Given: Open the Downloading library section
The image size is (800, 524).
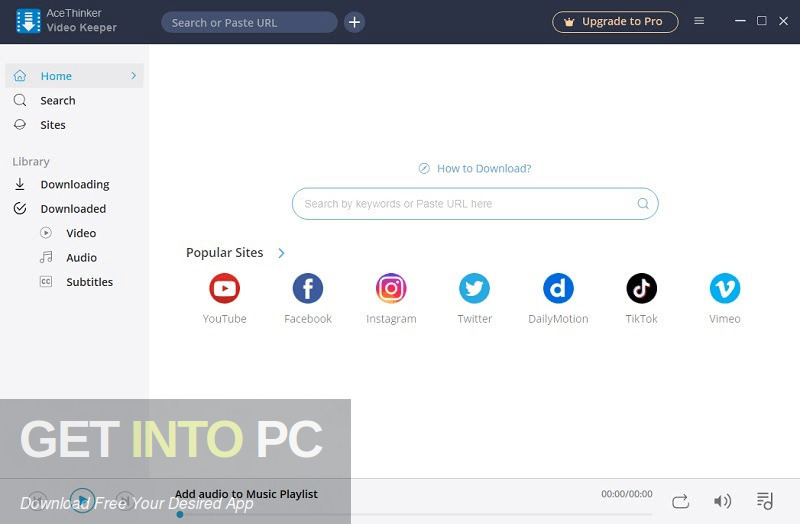Looking at the screenshot, I should (x=74, y=184).
